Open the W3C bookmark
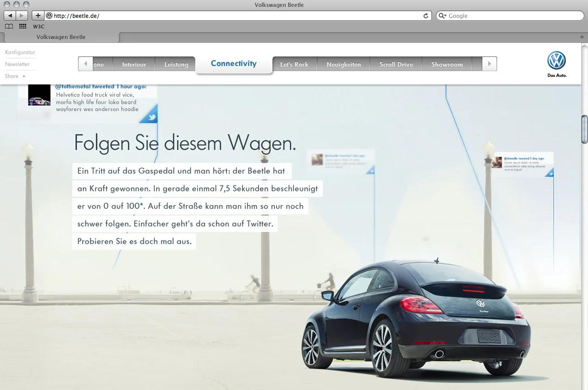 click(x=39, y=27)
